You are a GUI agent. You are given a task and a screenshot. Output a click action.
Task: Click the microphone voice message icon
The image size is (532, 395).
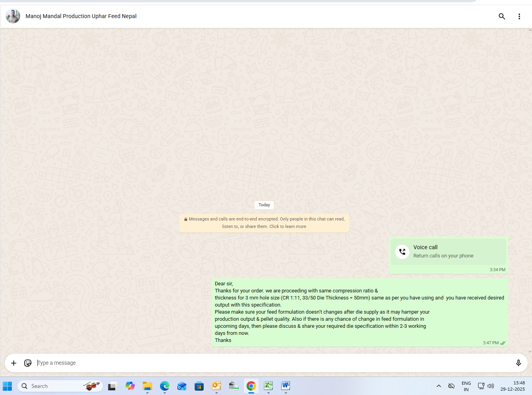click(518, 363)
